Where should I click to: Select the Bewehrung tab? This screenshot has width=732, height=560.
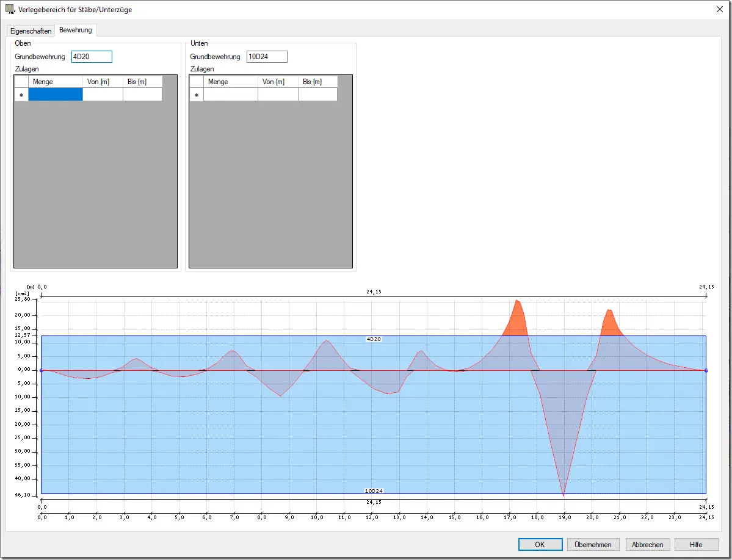76,30
